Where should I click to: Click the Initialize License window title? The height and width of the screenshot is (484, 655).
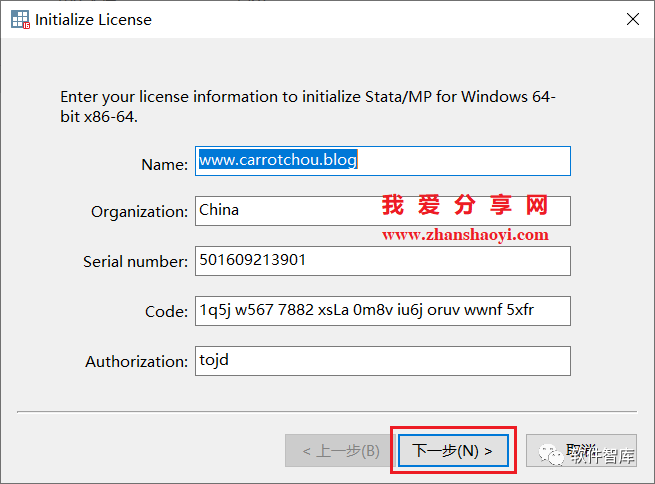point(93,20)
